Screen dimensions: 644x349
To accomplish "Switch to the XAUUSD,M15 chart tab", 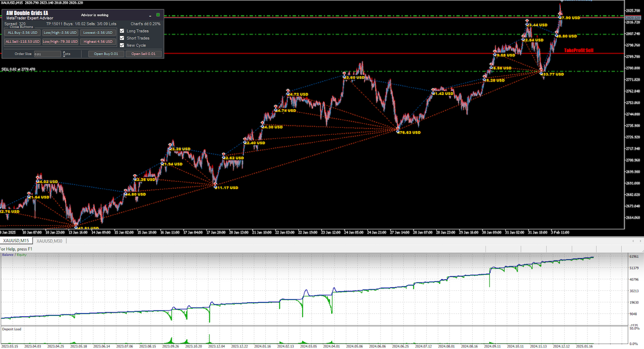I will (16, 241).
